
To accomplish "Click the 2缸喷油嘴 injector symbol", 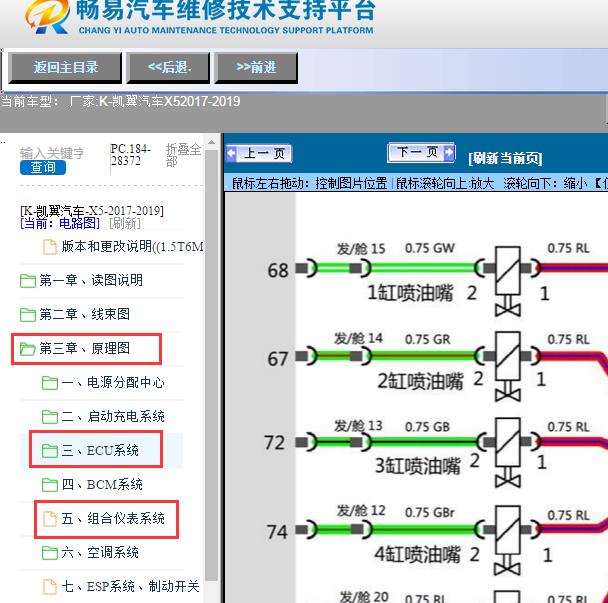I will point(508,366).
